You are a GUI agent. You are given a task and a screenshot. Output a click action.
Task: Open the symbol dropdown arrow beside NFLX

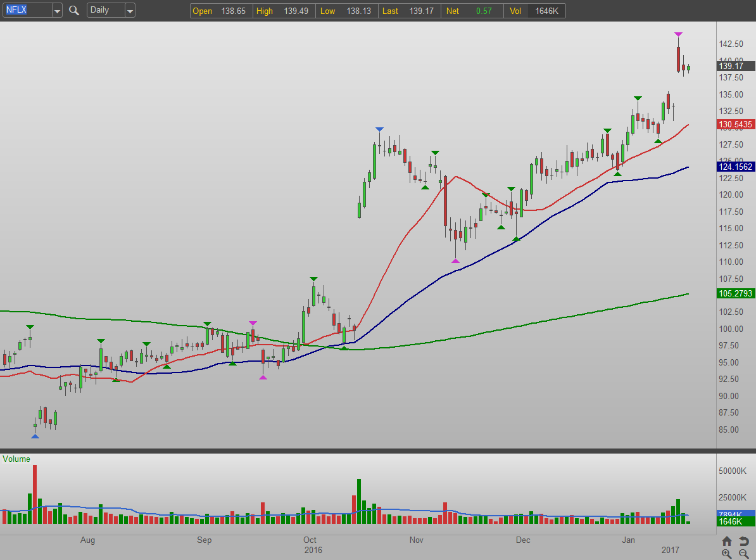click(58, 10)
